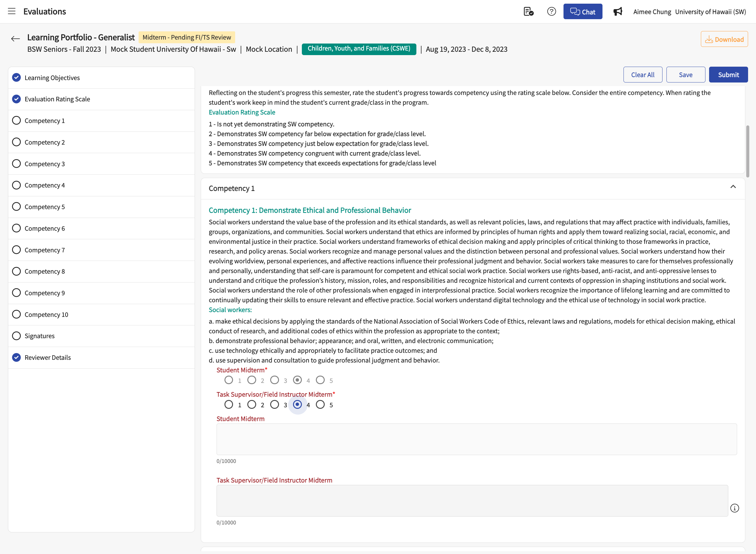Viewport: 756px width, 554px height.
Task: Click the Clear All button
Action: pyautogui.click(x=643, y=75)
